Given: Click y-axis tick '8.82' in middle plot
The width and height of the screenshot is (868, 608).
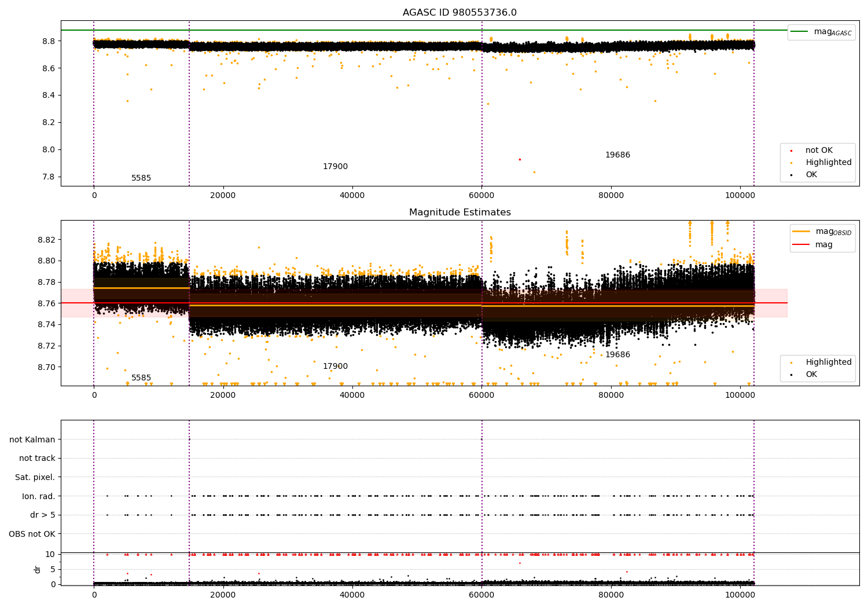Looking at the screenshot, I should 46,240.
